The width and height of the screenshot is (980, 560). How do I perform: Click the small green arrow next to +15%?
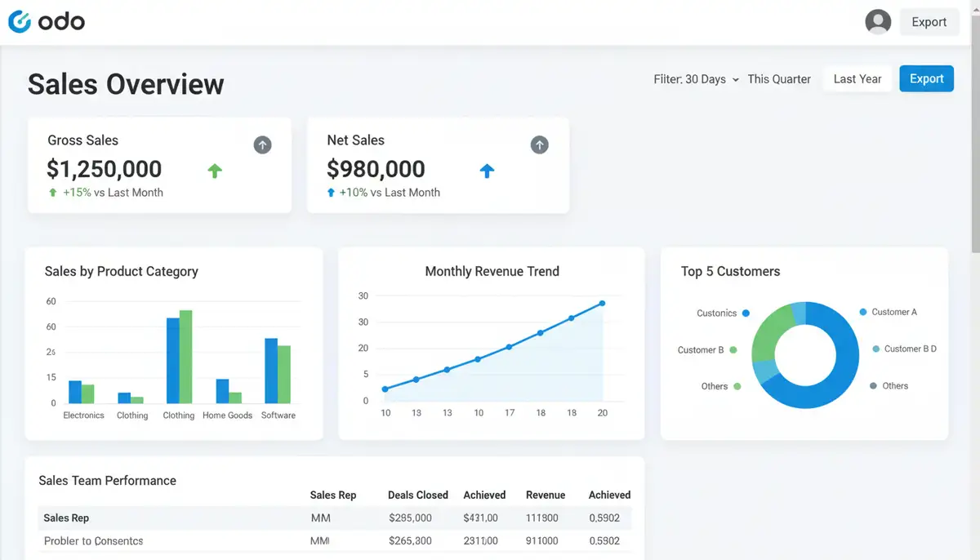point(51,193)
